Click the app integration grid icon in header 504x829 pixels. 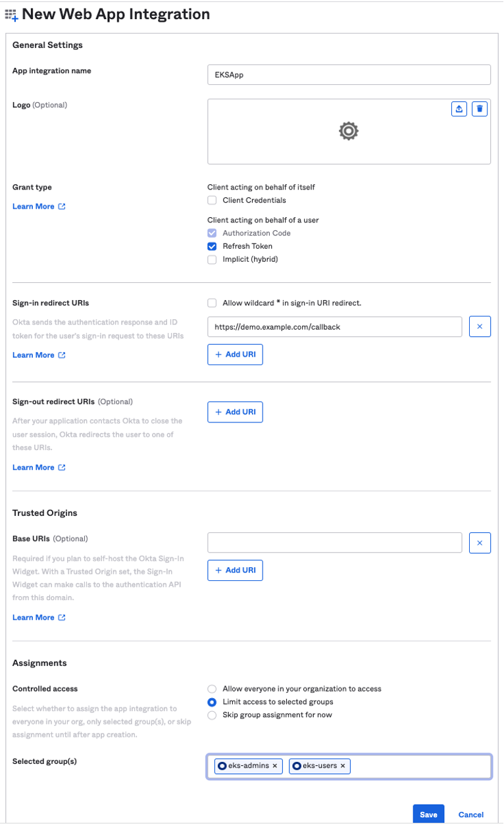point(11,14)
